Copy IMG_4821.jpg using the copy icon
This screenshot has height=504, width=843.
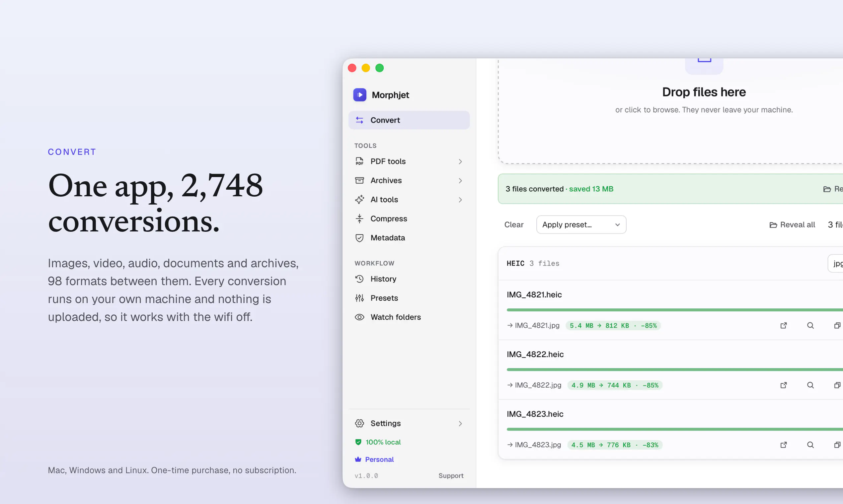pos(837,325)
